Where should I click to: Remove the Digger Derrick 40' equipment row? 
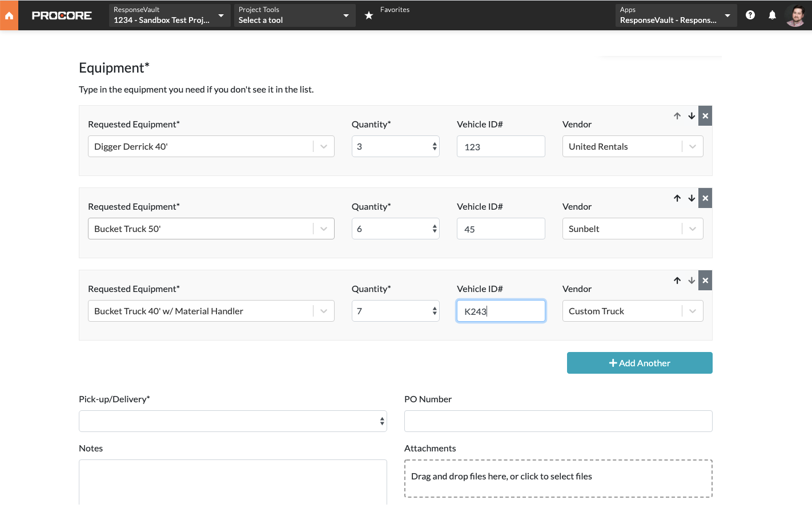coord(705,115)
